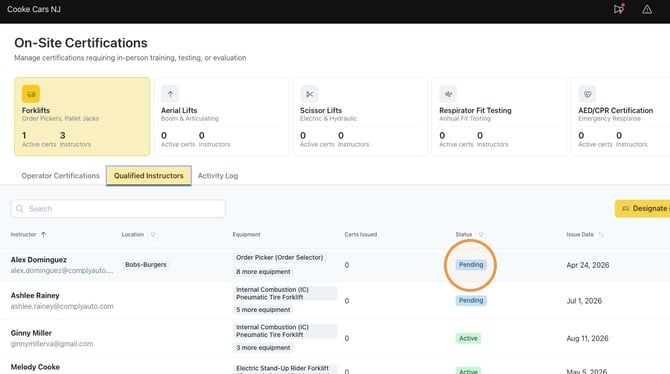Click the Respirator Fit Testing icon
670x374 pixels.
point(448,94)
